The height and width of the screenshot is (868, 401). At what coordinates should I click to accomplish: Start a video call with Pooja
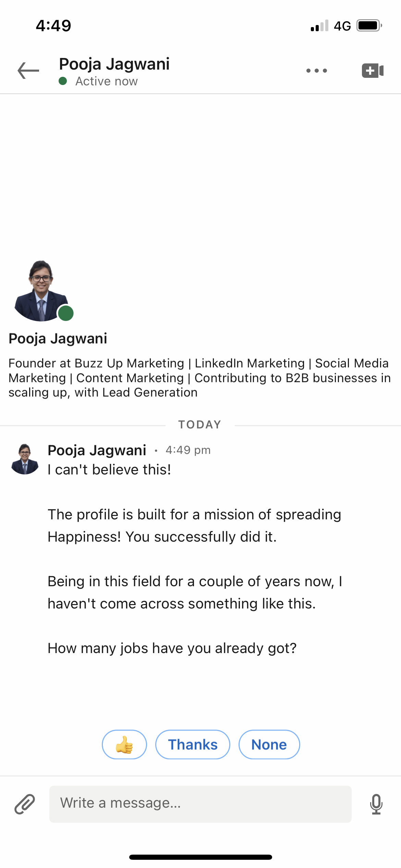tap(373, 71)
